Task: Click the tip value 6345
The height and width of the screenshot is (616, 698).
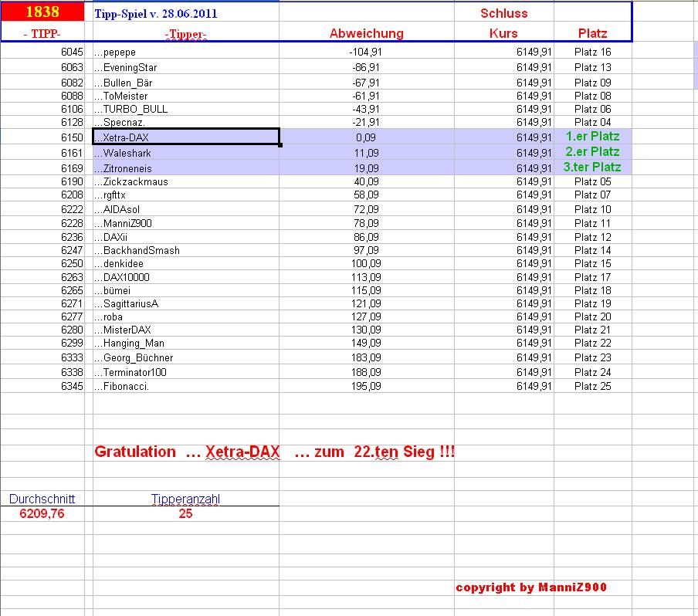Action: (x=72, y=386)
